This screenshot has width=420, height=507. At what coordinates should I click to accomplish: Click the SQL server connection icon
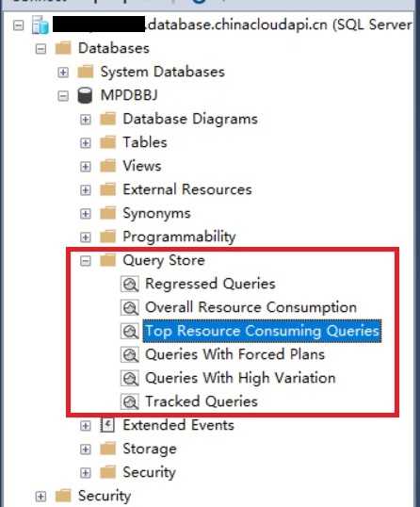point(40,25)
